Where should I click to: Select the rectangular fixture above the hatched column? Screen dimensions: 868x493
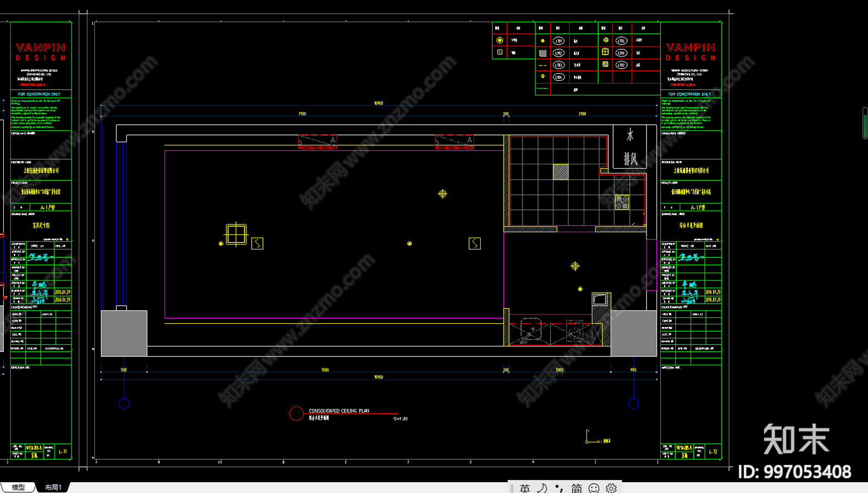click(x=600, y=299)
